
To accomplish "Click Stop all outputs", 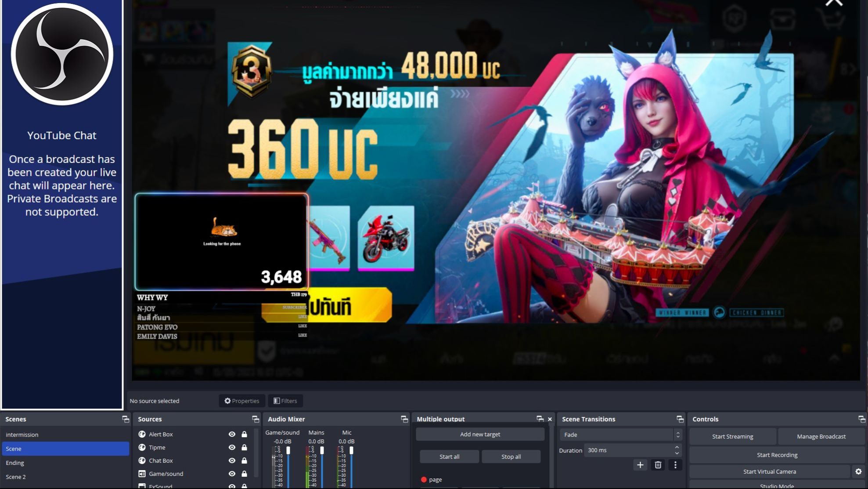I will (x=511, y=456).
